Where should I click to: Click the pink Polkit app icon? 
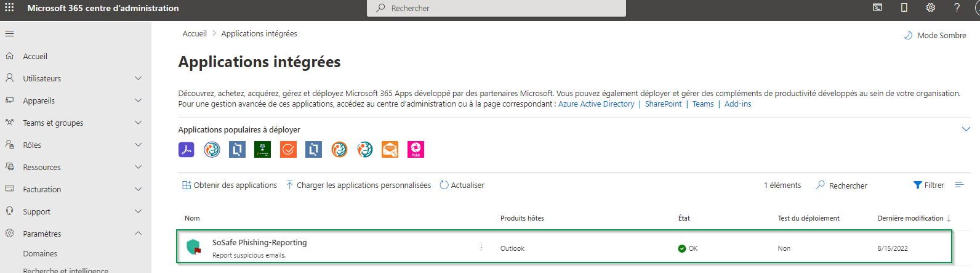(416, 150)
